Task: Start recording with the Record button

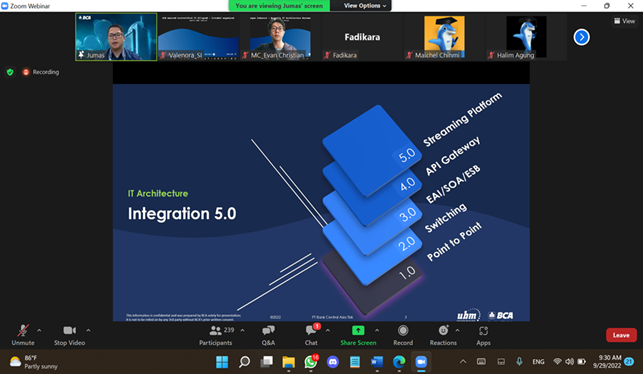Action: (x=403, y=335)
